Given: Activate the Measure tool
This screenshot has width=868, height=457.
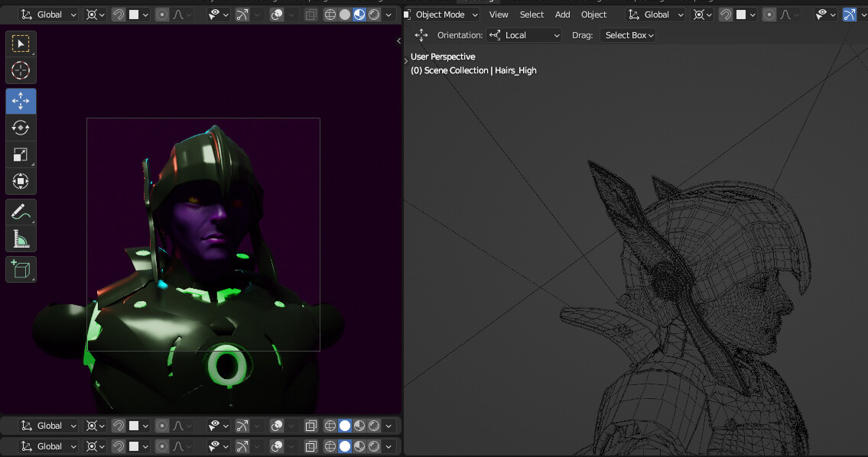Looking at the screenshot, I should coord(21,239).
